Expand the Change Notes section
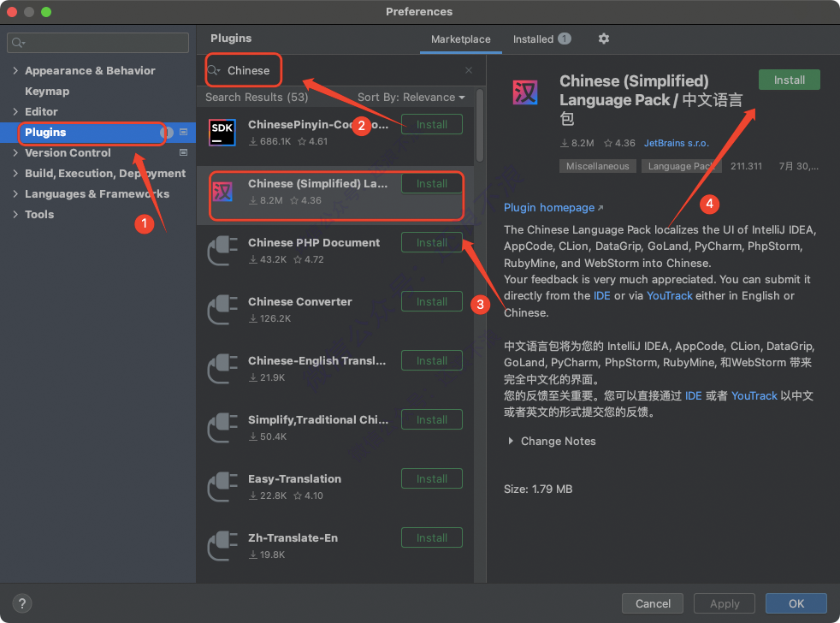This screenshot has height=623, width=840. (x=512, y=442)
